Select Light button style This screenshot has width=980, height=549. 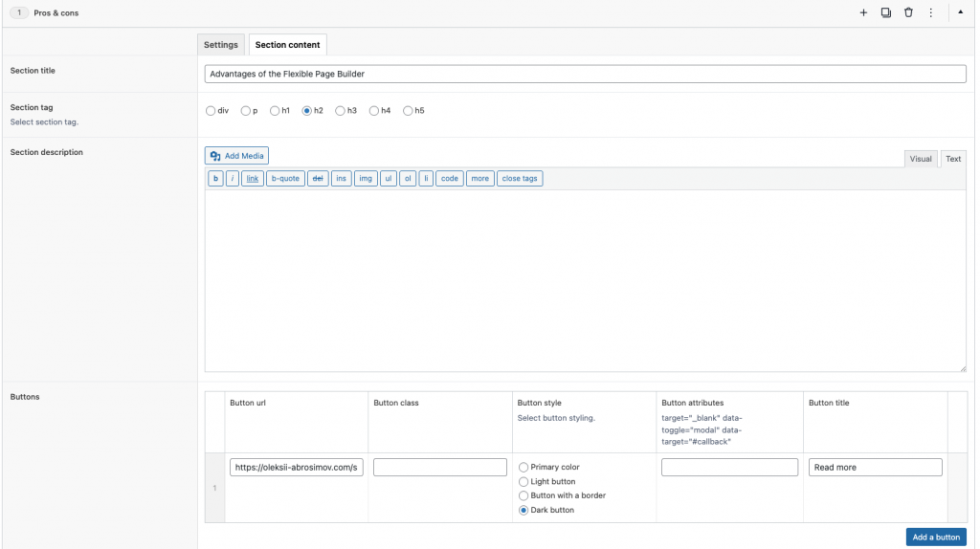coord(523,481)
